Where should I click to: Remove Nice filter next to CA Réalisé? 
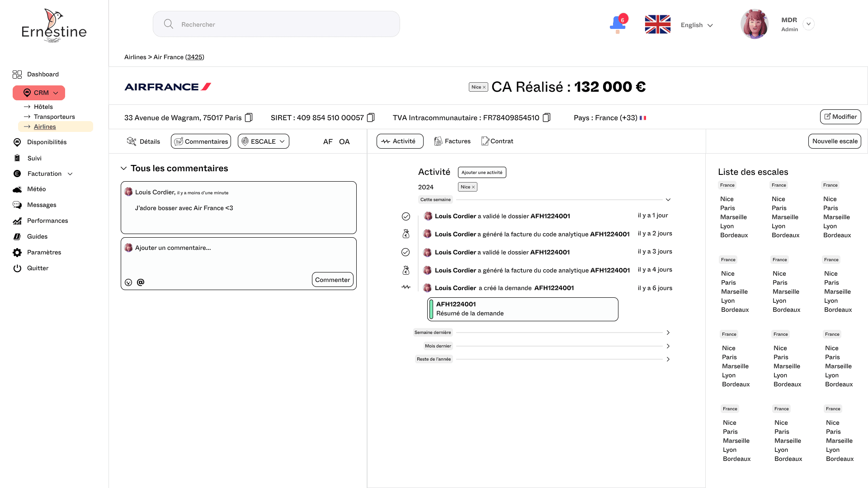(484, 87)
